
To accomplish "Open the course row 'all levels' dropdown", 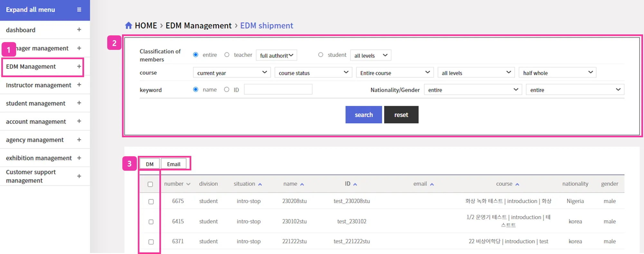I will [x=476, y=73].
